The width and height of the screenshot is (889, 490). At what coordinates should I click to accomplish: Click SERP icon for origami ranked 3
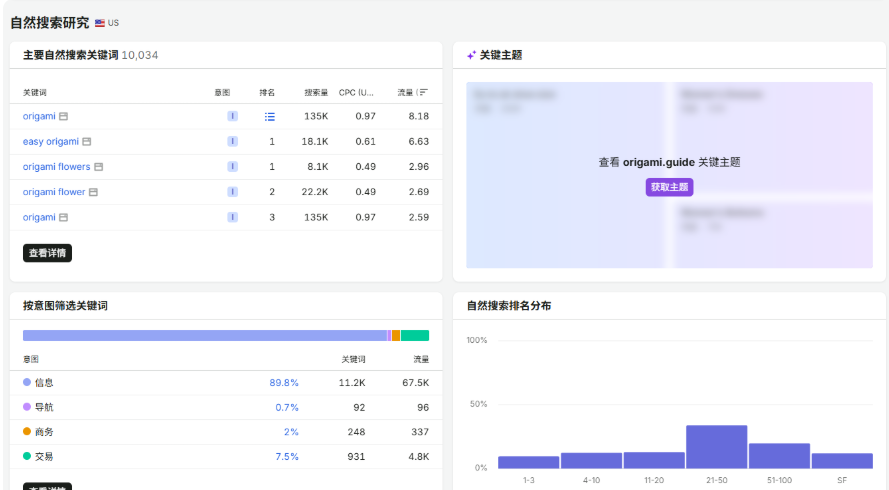point(64,217)
